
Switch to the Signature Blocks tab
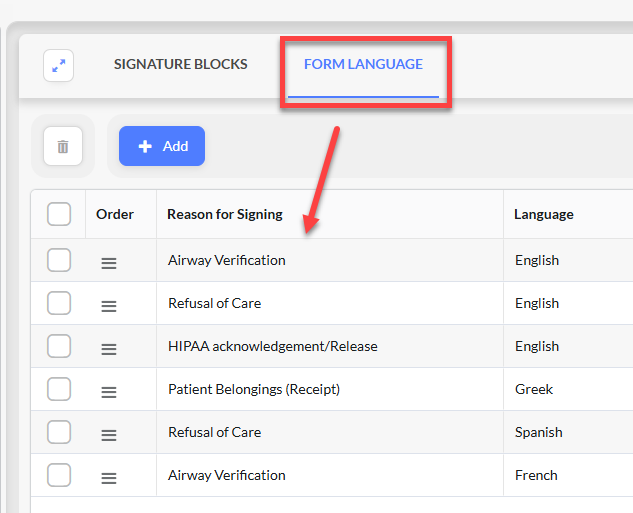point(180,64)
